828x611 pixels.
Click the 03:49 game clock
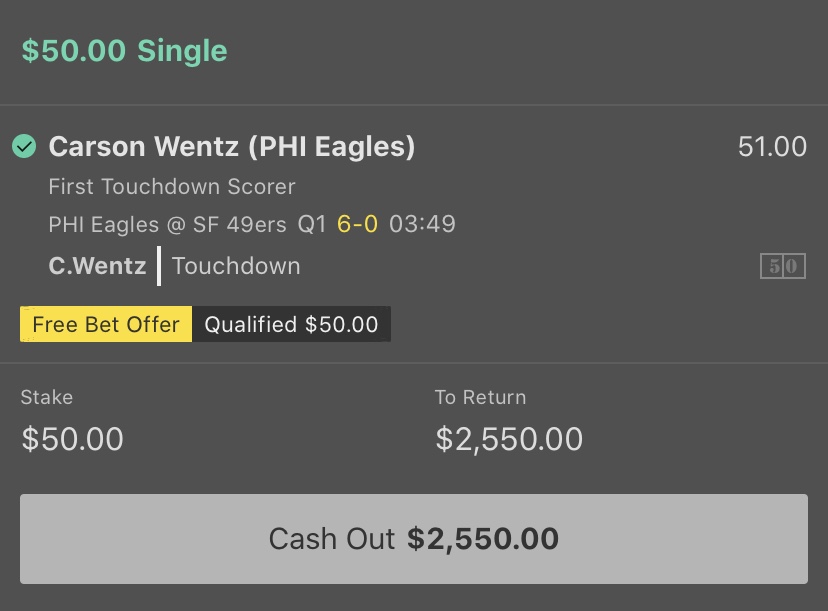coord(422,224)
